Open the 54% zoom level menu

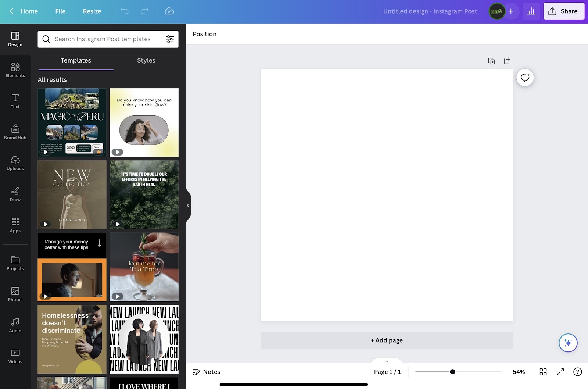click(519, 372)
